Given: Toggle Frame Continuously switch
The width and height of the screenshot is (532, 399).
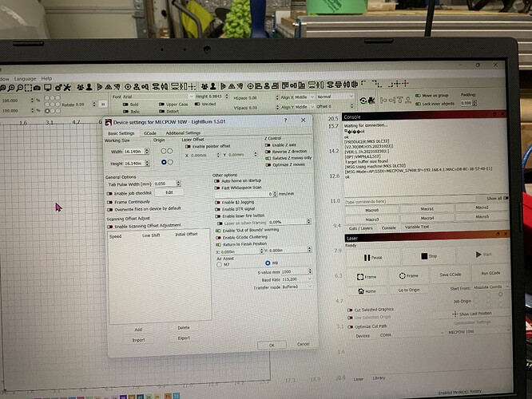Looking at the screenshot, I should click(x=109, y=202).
